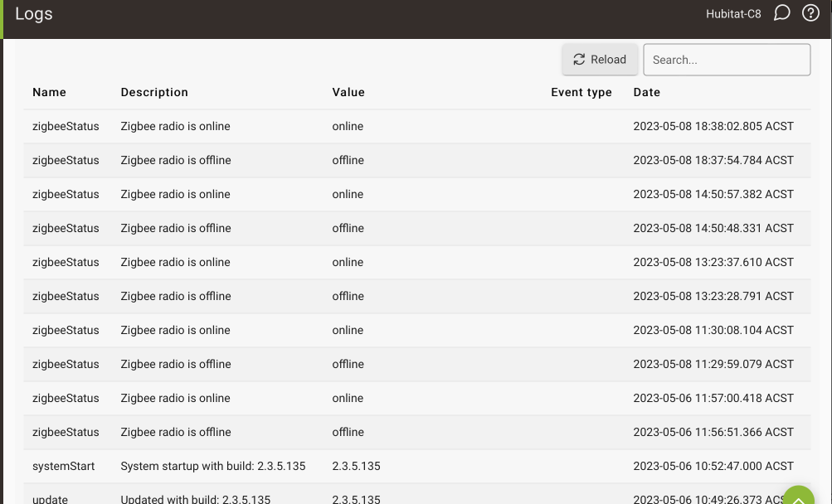Open the chat bubble icon in header

[x=781, y=13]
